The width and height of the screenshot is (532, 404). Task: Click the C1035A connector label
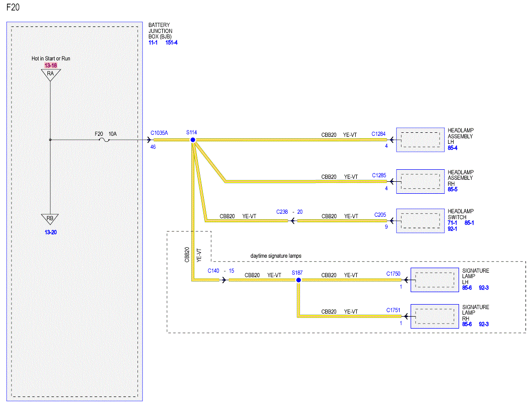pyautogui.click(x=159, y=133)
